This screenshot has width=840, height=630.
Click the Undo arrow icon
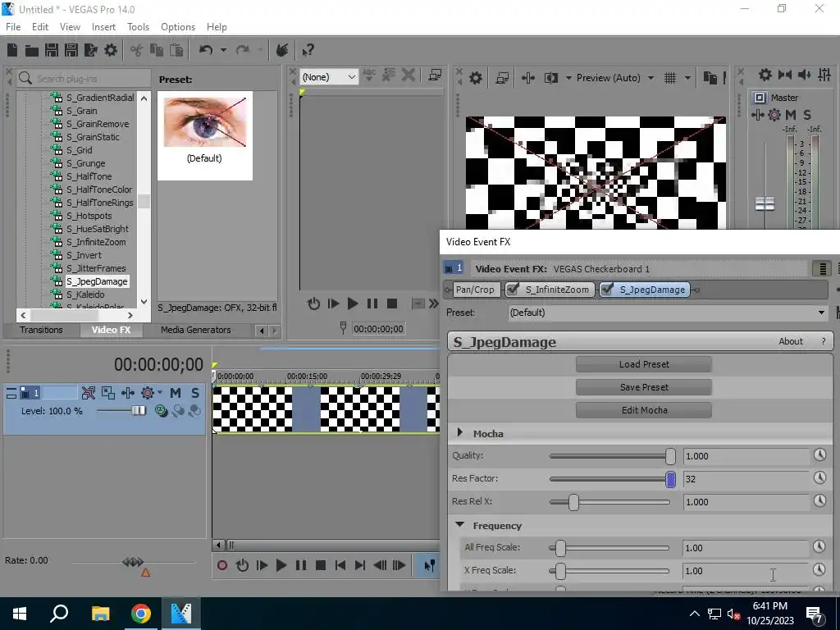point(206,50)
